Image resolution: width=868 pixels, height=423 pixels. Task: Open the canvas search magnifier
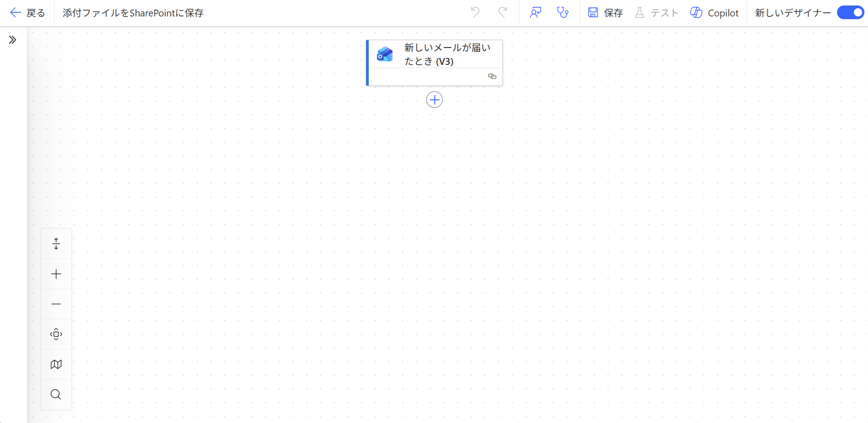(56, 394)
